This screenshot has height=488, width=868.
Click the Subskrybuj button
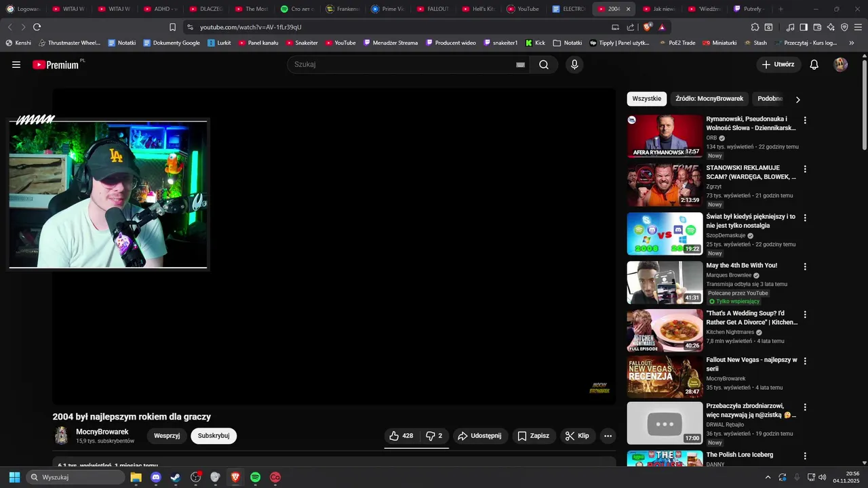(x=214, y=436)
